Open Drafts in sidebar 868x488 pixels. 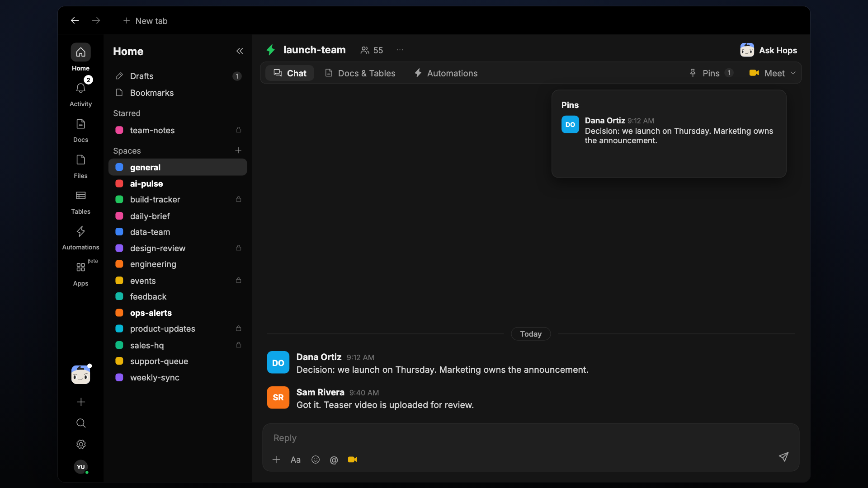tap(178, 76)
